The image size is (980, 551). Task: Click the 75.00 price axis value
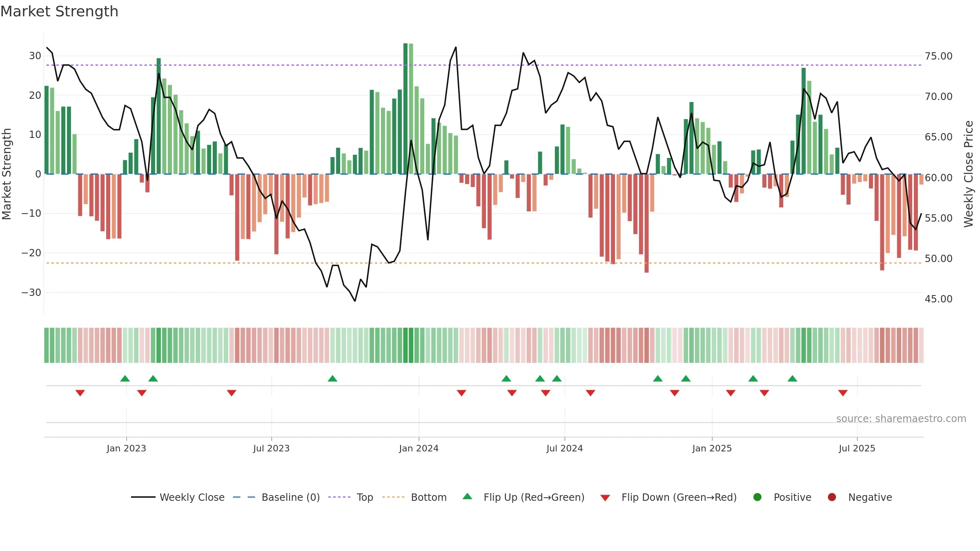point(938,56)
